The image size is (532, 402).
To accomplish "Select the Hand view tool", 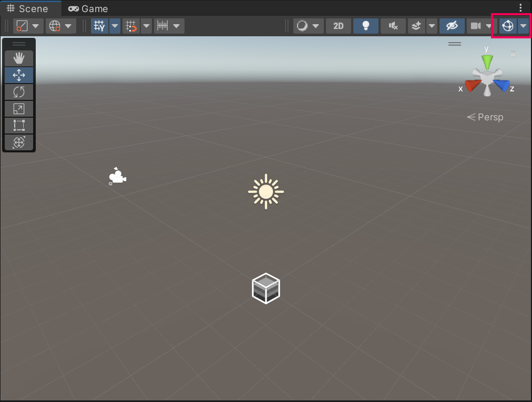I will point(19,58).
